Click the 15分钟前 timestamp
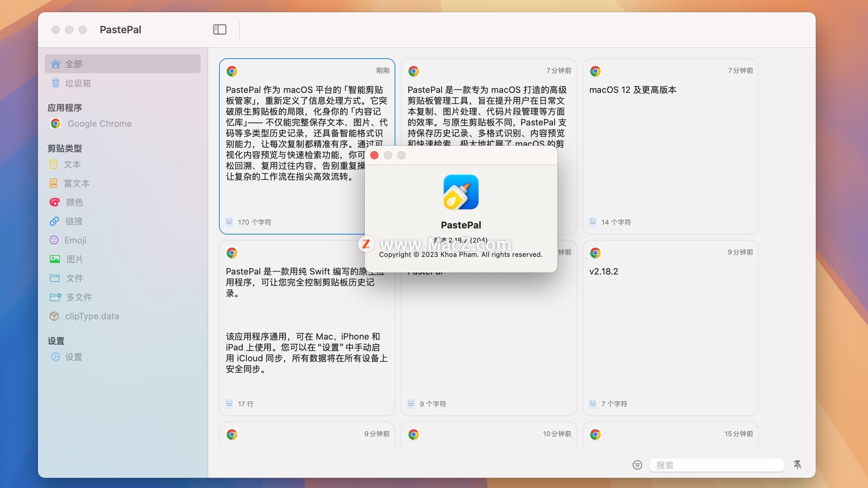The height and width of the screenshot is (488, 868). (739, 434)
